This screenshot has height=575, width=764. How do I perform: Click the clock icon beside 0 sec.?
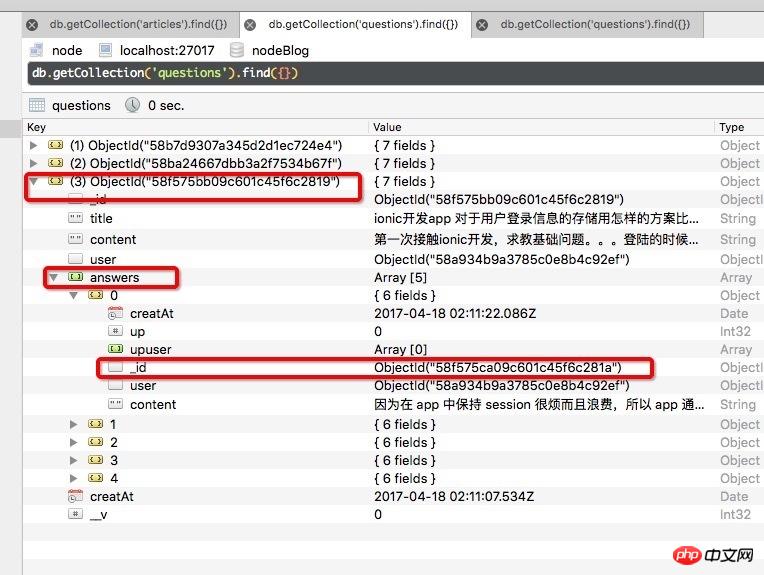pyautogui.click(x=133, y=105)
